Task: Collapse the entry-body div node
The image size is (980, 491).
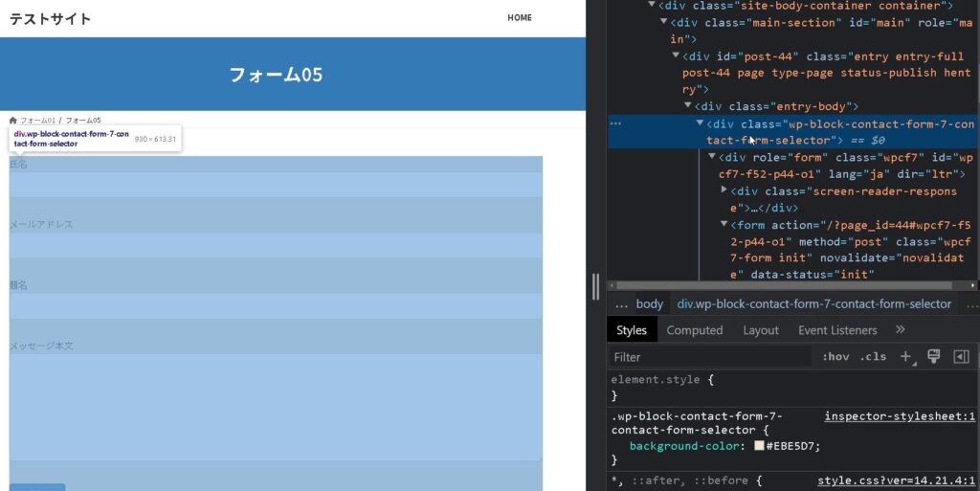Action: 688,106
